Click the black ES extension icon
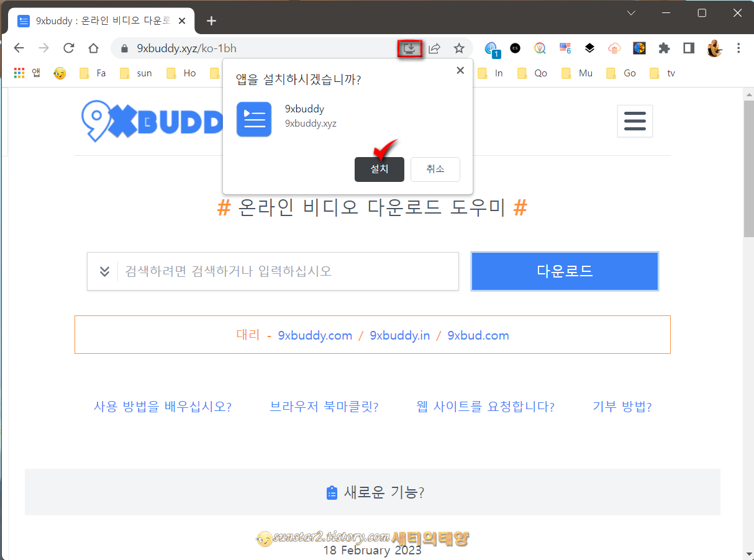754x560 pixels. (516, 48)
